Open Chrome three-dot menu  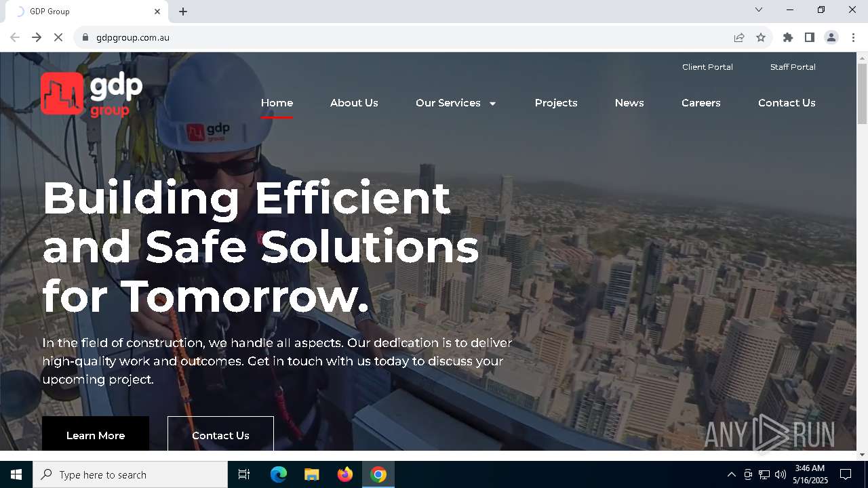click(853, 37)
